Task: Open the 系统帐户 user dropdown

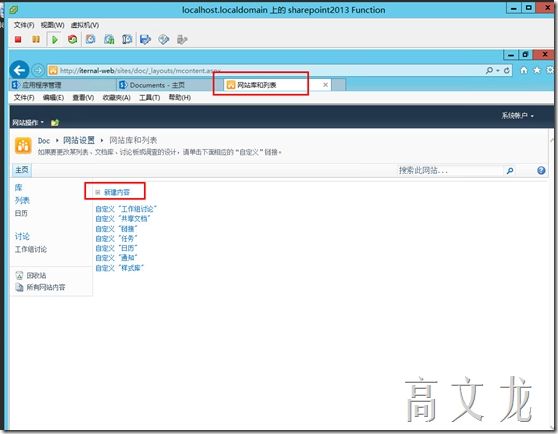Action: click(x=518, y=116)
